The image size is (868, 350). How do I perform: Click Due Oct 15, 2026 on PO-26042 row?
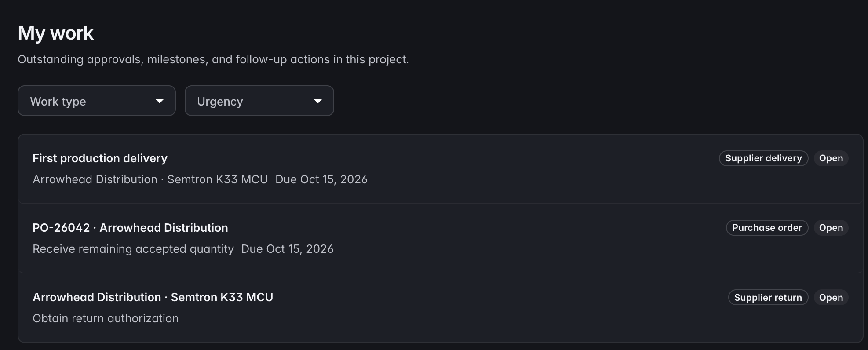click(287, 249)
